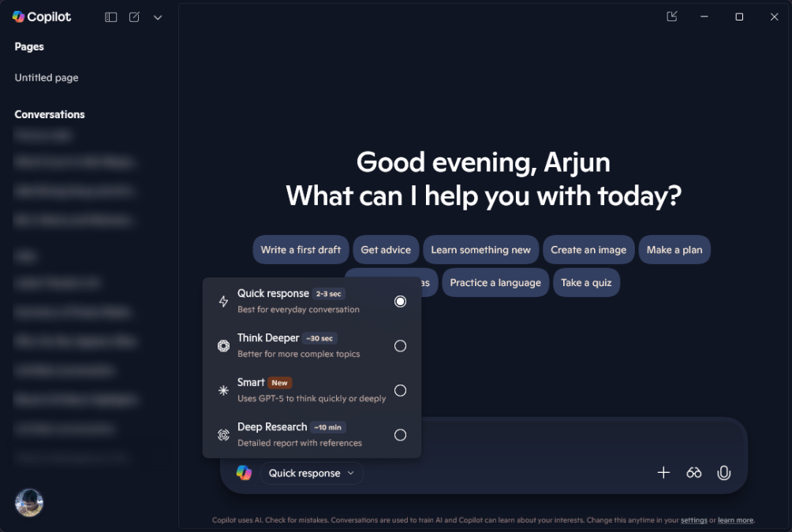
Task: Enable Deep Research mode
Action: tap(400, 434)
